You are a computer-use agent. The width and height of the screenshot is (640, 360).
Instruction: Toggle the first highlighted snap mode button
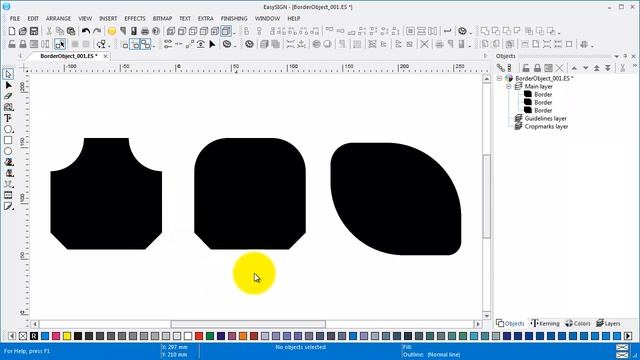pos(135,44)
